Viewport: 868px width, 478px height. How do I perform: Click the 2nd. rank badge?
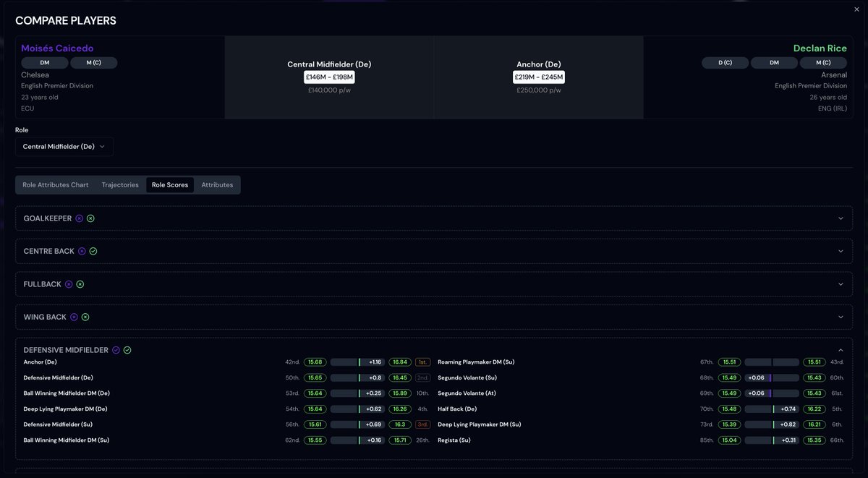pyautogui.click(x=422, y=377)
